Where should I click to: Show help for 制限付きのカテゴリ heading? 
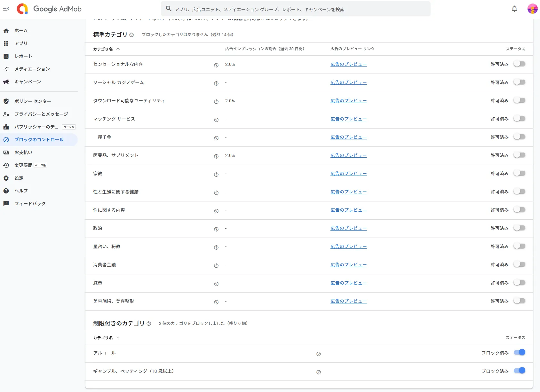[149, 324]
